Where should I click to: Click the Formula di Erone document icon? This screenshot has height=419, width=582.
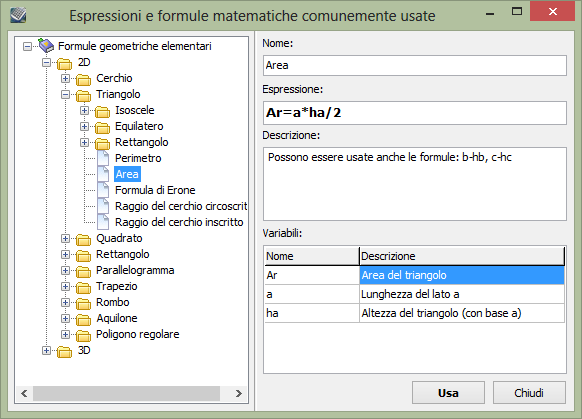coord(103,190)
